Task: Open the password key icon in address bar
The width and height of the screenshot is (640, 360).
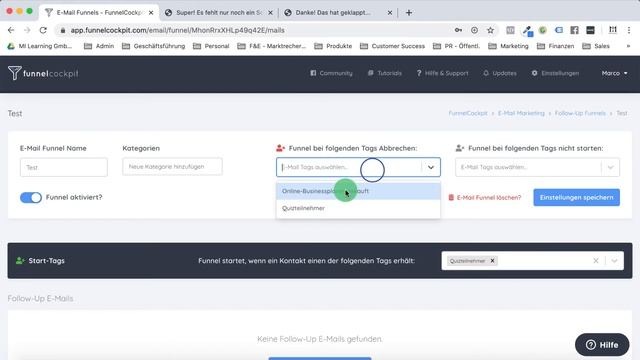Action: (458, 30)
